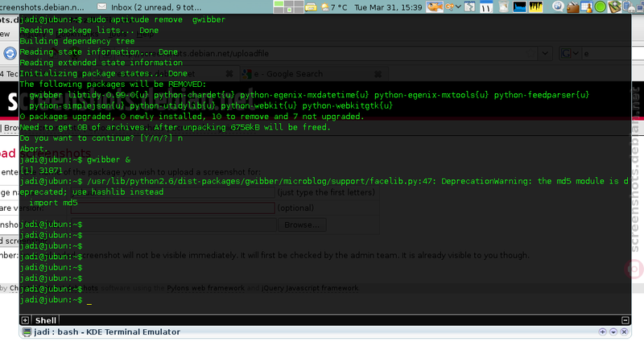Close the 'e - Google Search' browser tab
The height and width of the screenshot is (358, 644).
[x=378, y=74]
